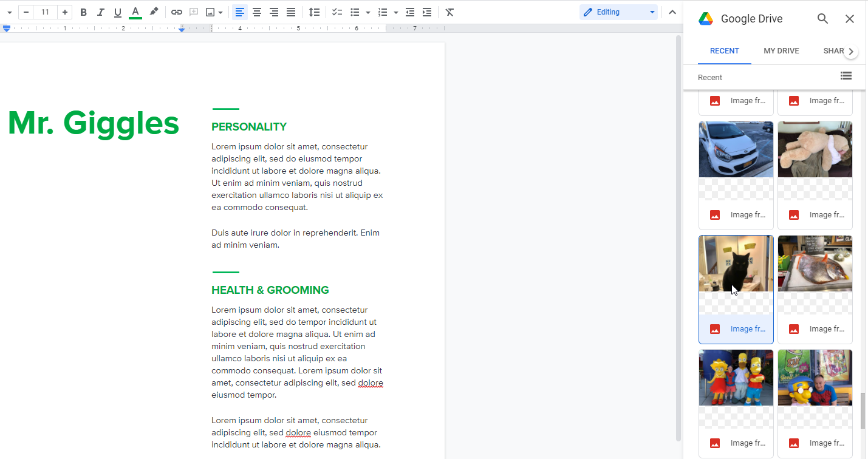Click the HEALTH & GROOMING heading
868x459 pixels.
point(270,290)
